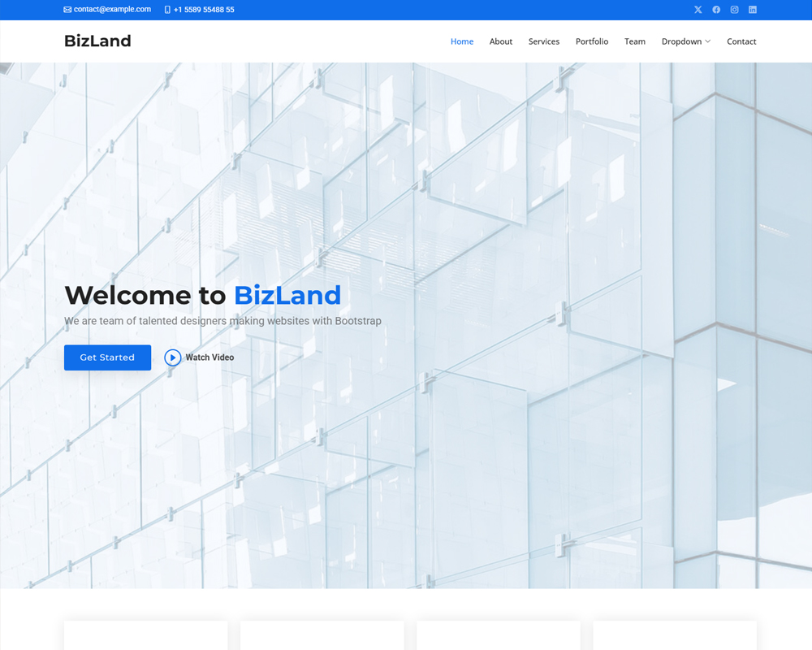Open the Team nav link
The height and width of the screenshot is (650, 812).
(x=635, y=41)
